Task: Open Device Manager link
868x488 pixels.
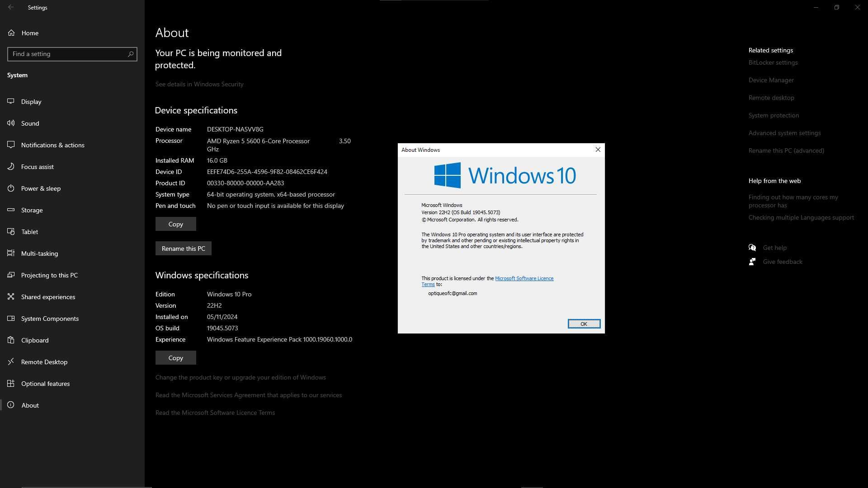Action: click(x=771, y=80)
